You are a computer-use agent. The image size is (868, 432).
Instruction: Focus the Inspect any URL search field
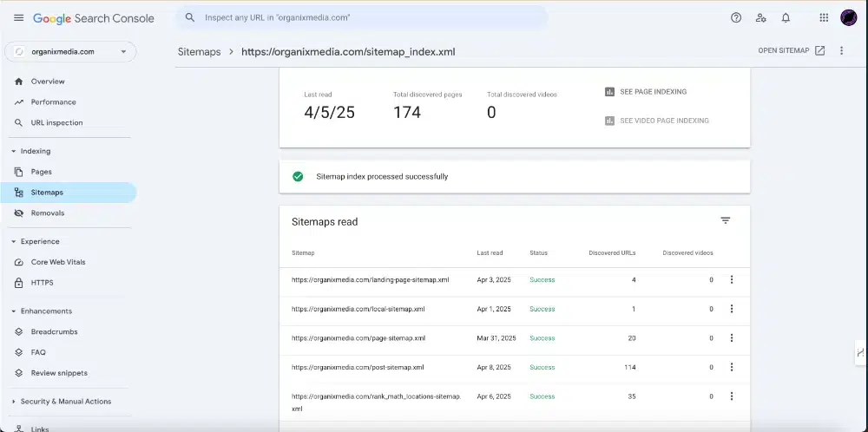pyautogui.click(x=363, y=17)
